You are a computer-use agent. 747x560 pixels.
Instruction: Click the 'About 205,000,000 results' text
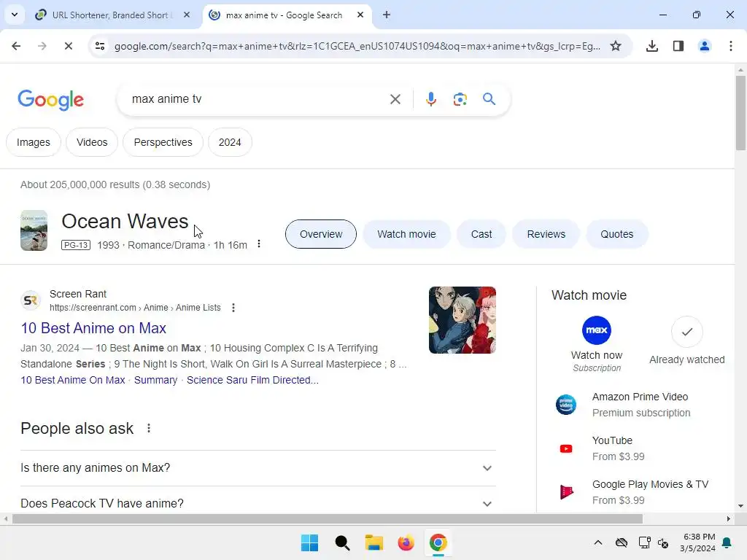[x=115, y=184]
